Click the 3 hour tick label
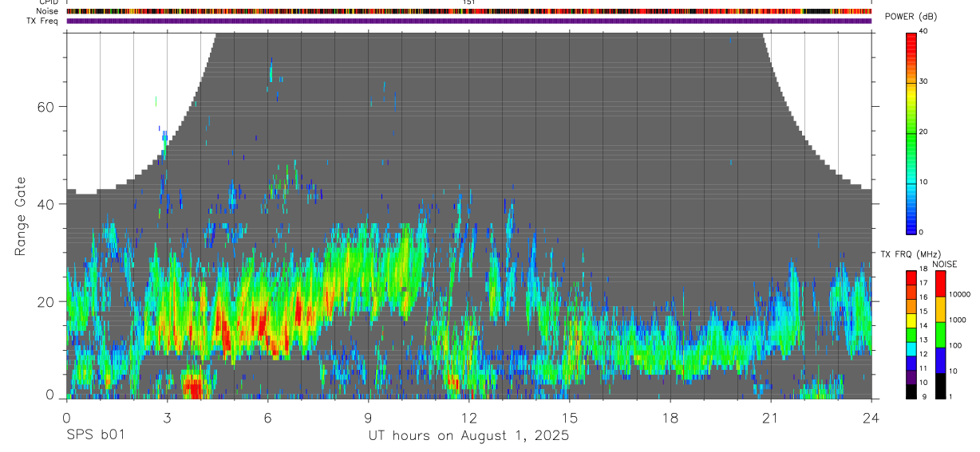This screenshot has height=452, width=980. [167, 417]
